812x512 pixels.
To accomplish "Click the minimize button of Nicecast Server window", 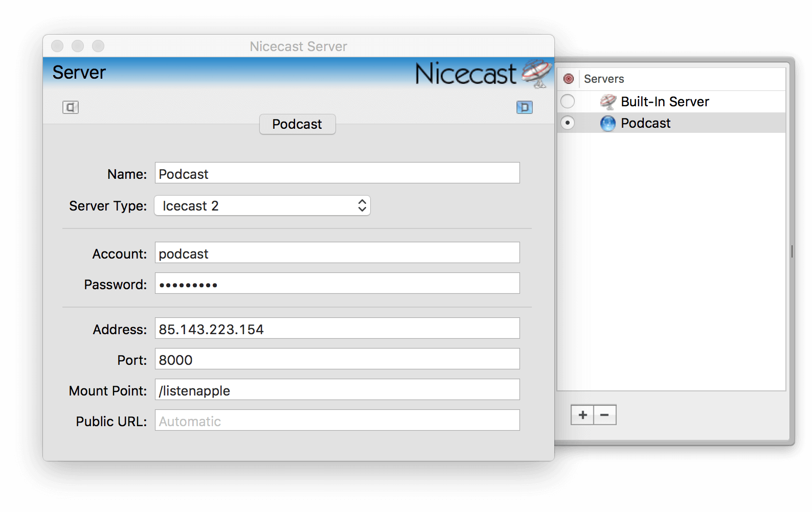I will coord(78,46).
